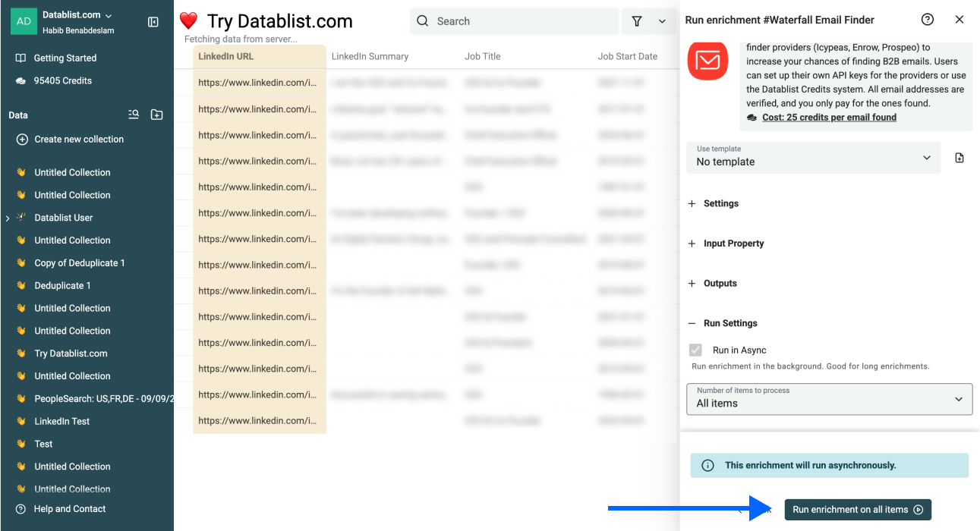The width and height of the screenshot is (980, 531).
Task: Open the filter funnel icon
Action: pyautogui.click(x=637, y=21)
